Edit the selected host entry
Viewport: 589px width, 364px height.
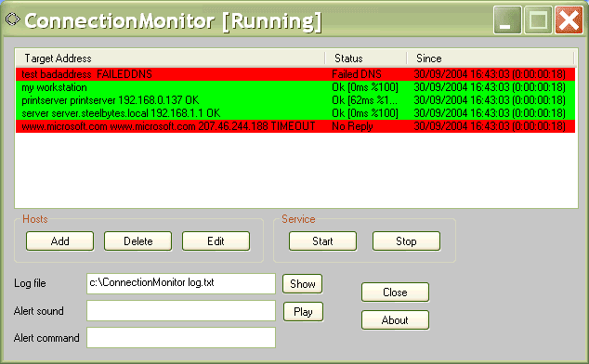(216, 240)
